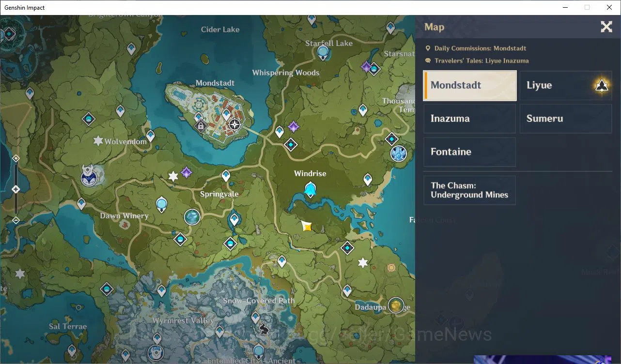Image resolution: width=621 pixels, height=364 pixels.
Task: Click the teleport waypoint above Springvale label
Action: click(x=226, y=176)
